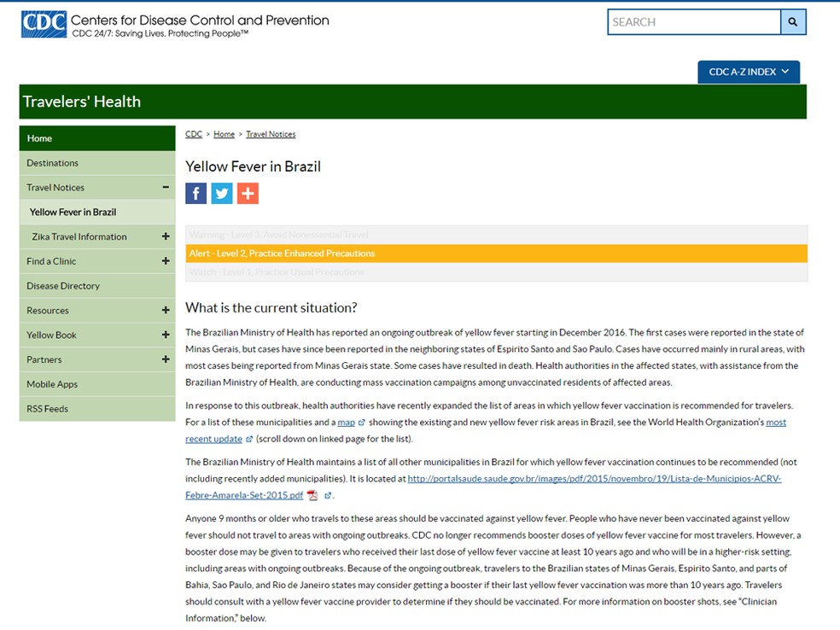Share the page on Twitter
Viewport: 840px width, 630px height.
point(221,193)
